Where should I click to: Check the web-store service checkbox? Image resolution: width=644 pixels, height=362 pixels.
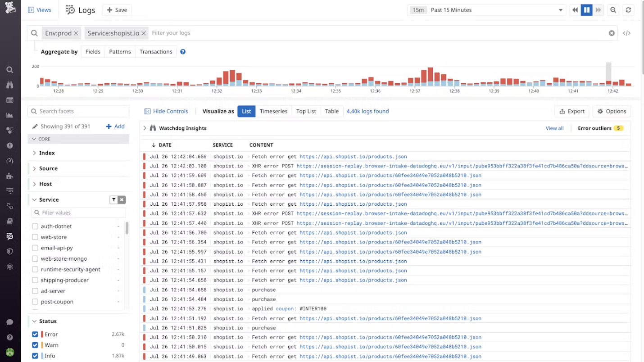point(35,237)
